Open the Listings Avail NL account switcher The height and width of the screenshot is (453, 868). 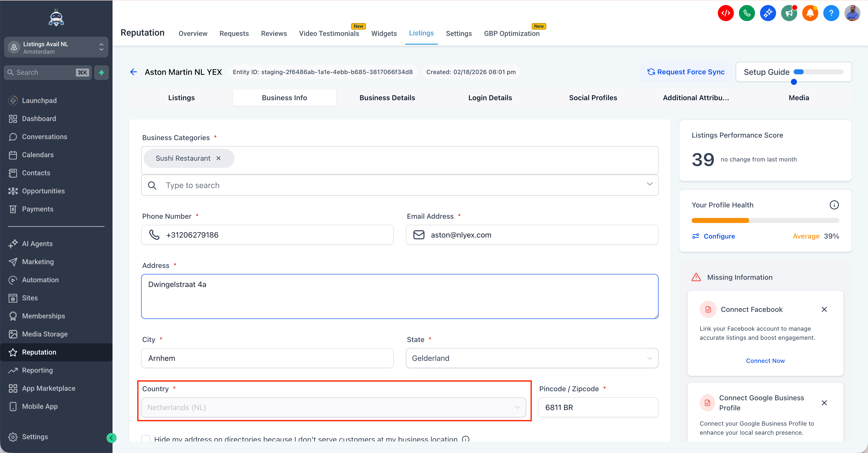pos(56,47)
